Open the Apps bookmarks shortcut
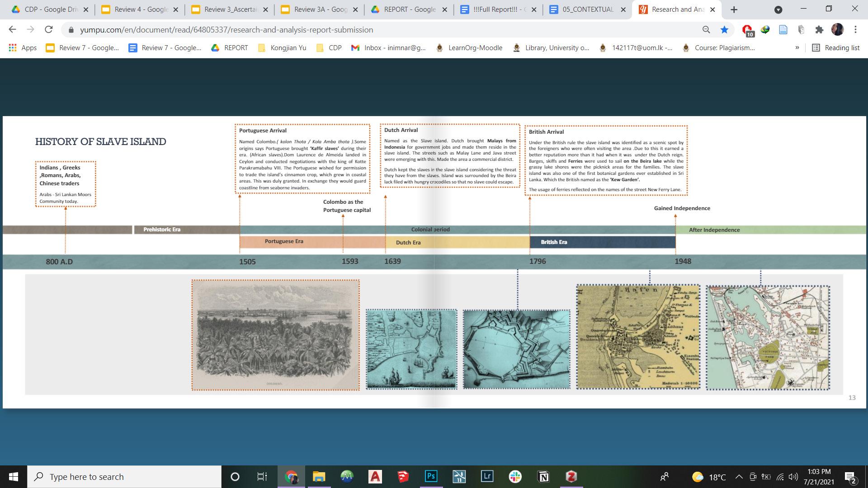This screenshot has height=488, width=868. click(x=23, y=48)
